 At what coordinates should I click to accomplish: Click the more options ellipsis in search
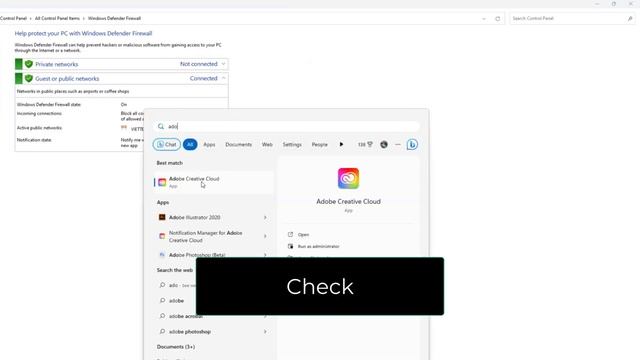point(398,144)
